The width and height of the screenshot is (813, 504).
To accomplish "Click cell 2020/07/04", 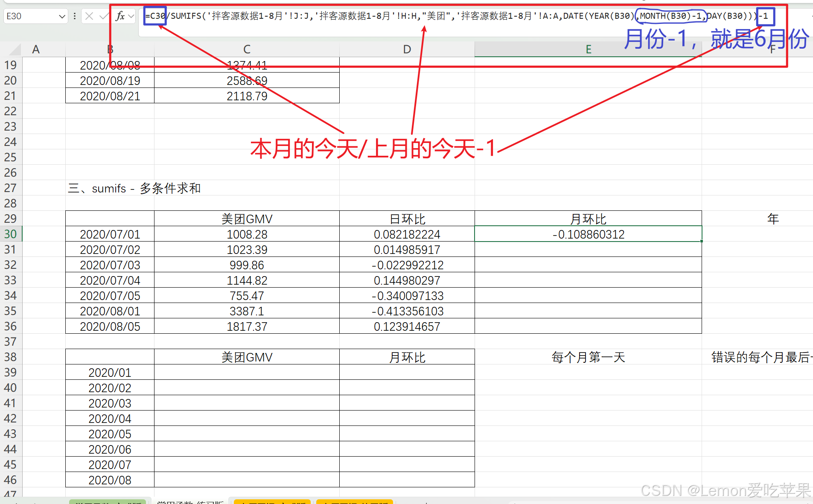I will click(110, 280).
